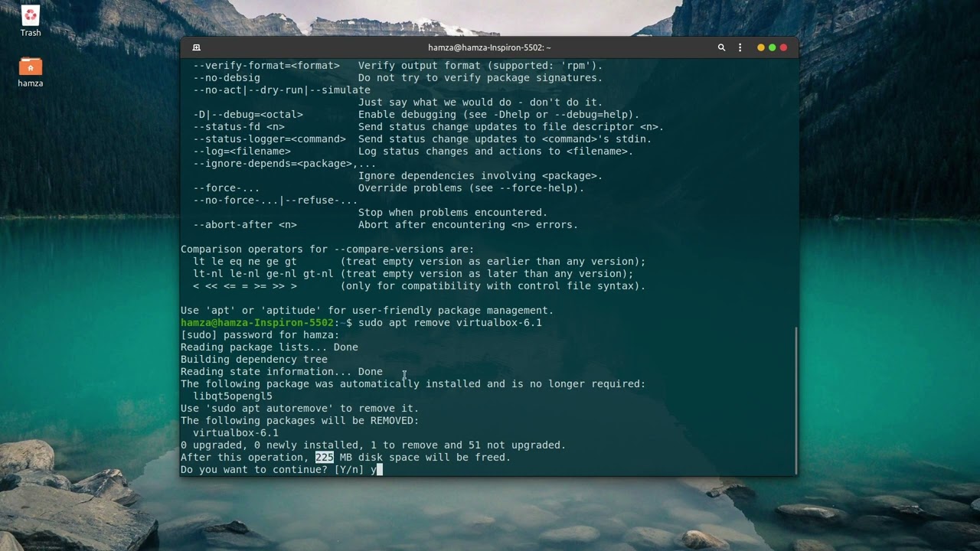
Task: Click 'Abort after encountering <n> errors.' description
Action: (469, 224)
